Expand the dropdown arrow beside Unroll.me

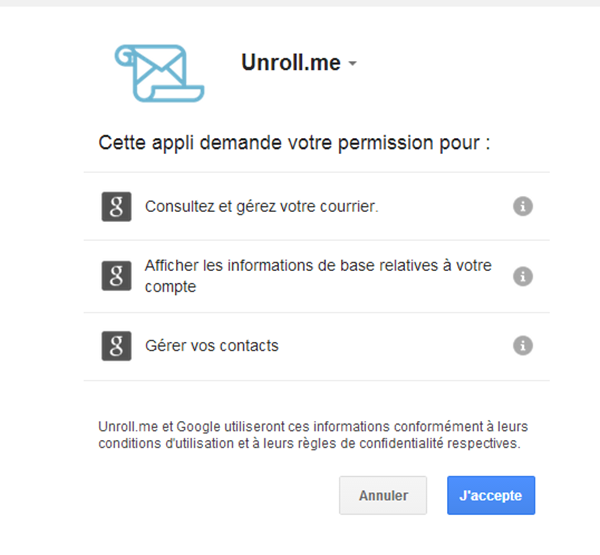click(352, 64)
